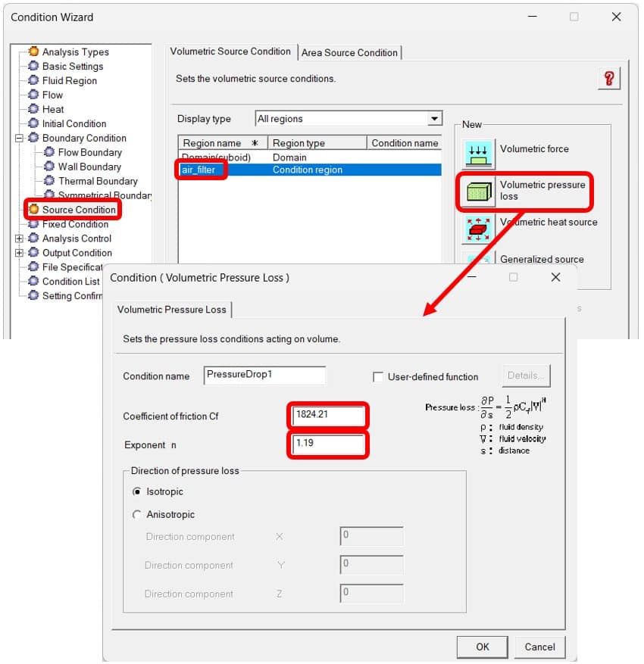
Task: Click the gear icon beside Flow
Action: [x=33, y=95]
